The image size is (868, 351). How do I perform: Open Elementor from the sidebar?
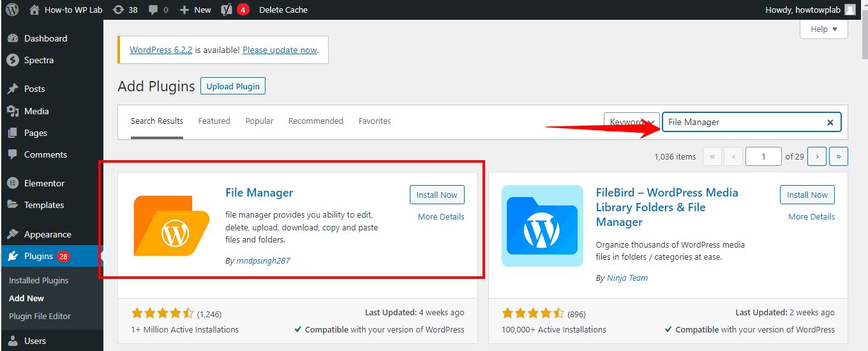point(44,183)
